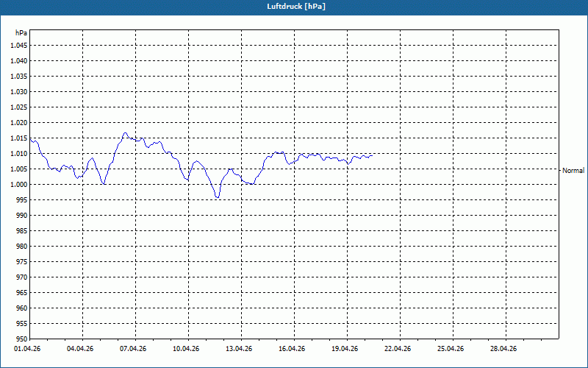Click the 1.030 axis value
Image resolution: width=588 pixels, height=368 pixels.
point(19,91)
